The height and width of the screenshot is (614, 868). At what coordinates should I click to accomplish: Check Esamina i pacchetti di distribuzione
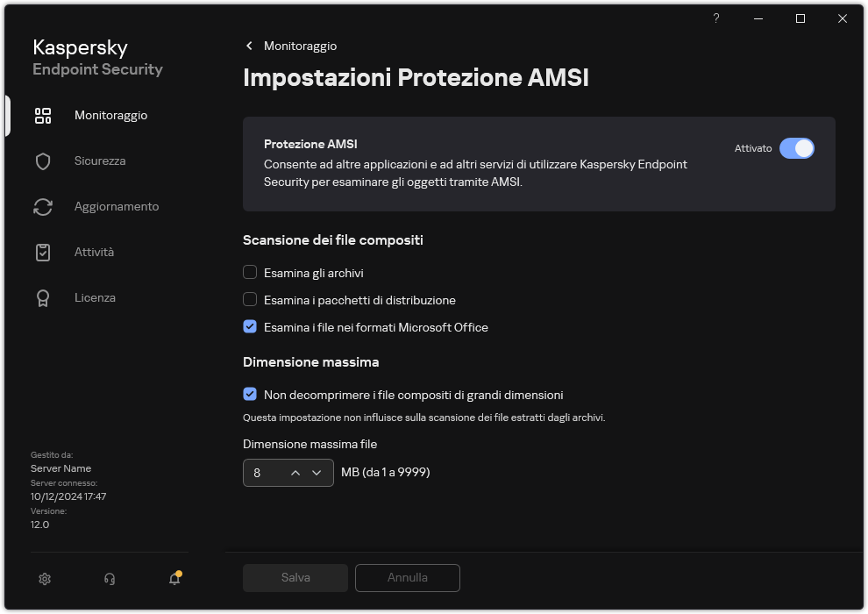tap(248, 300)
